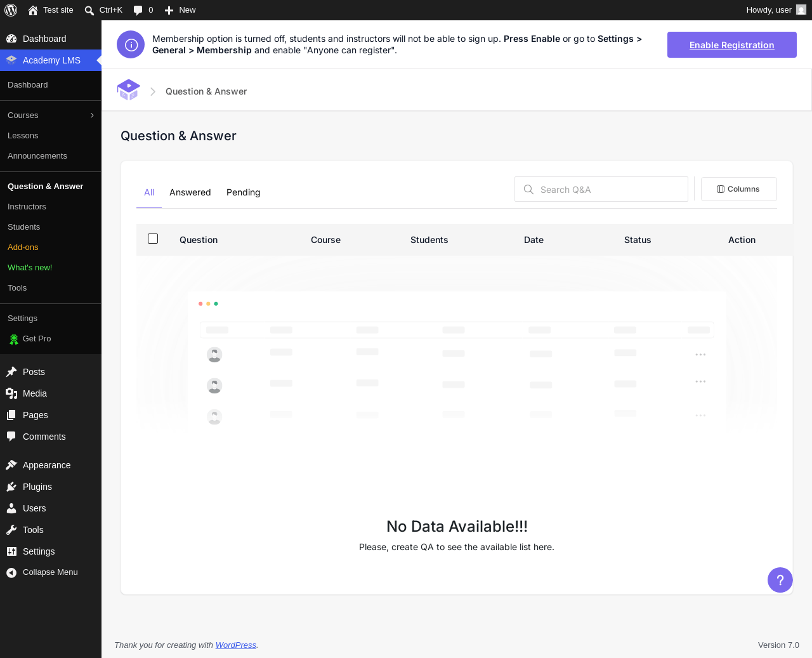Click the Posts pin icon
This screenshot has height=658, width=812.
(x=11, y=372)
